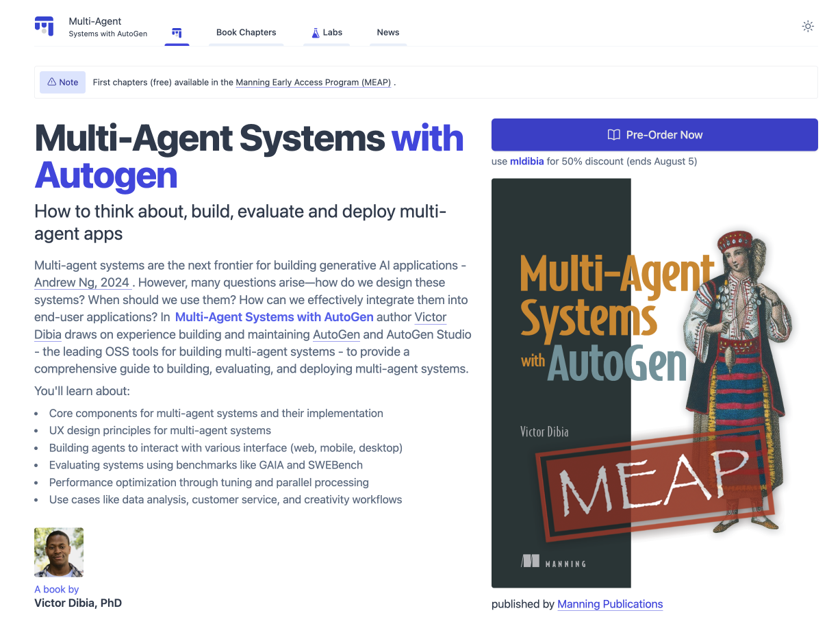Open the bold Multi-Agent Systems with AutoGen link
Viewport: 840px width, 639px height.
pyautogui.click(x=275, y=317)
